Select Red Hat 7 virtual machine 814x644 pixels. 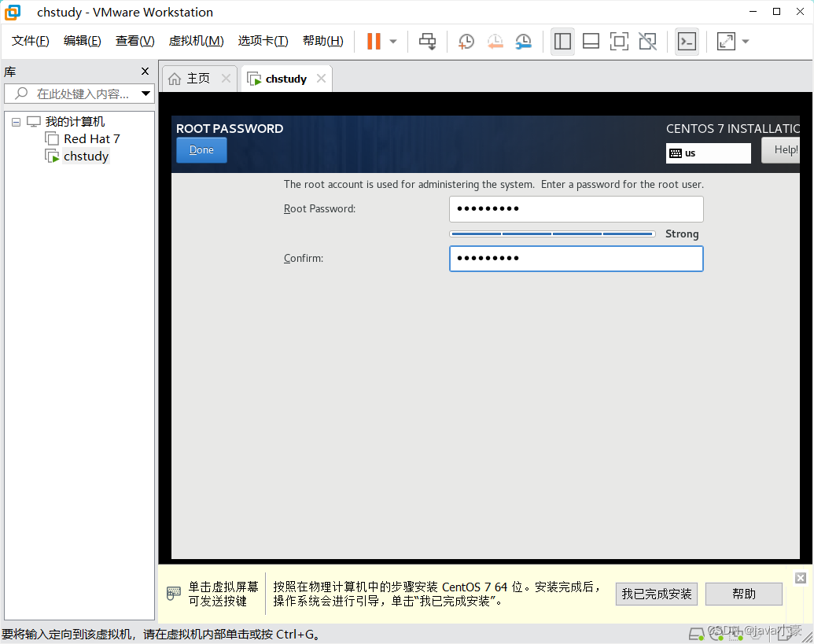[91, 139]
